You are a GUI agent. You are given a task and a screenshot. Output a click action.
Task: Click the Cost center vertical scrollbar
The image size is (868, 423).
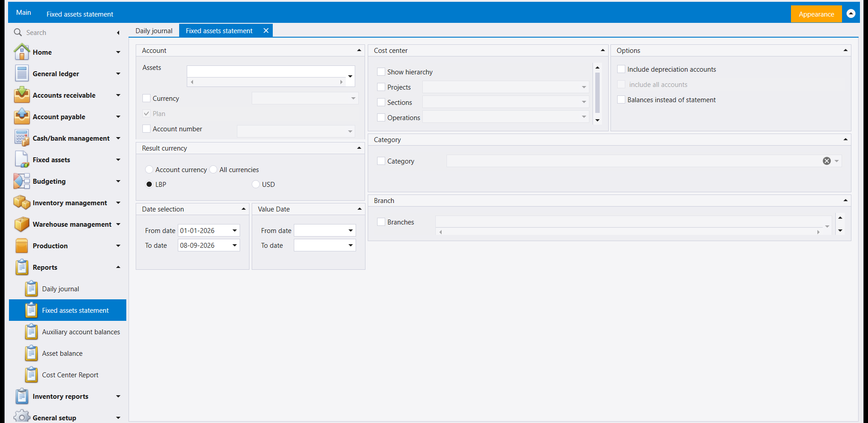(597, 93)
